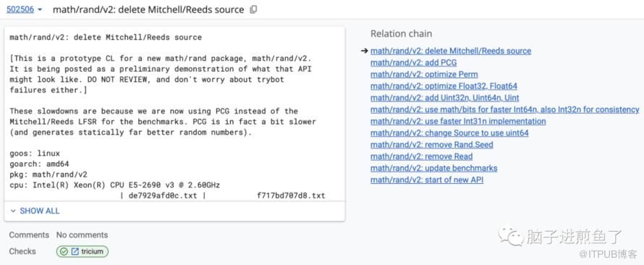Viewport: 644px width, 265px height.
Task: Open 'start of new API' change
Action: pyautogui.click(x=427, y=180)
